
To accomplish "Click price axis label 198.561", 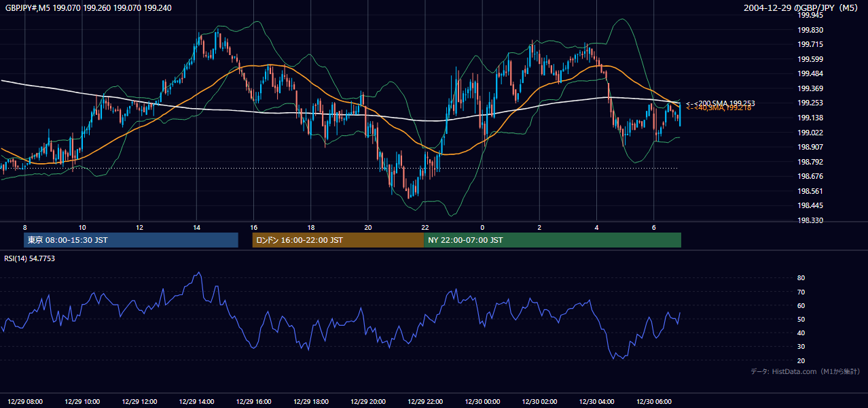I will click(811, 191).
